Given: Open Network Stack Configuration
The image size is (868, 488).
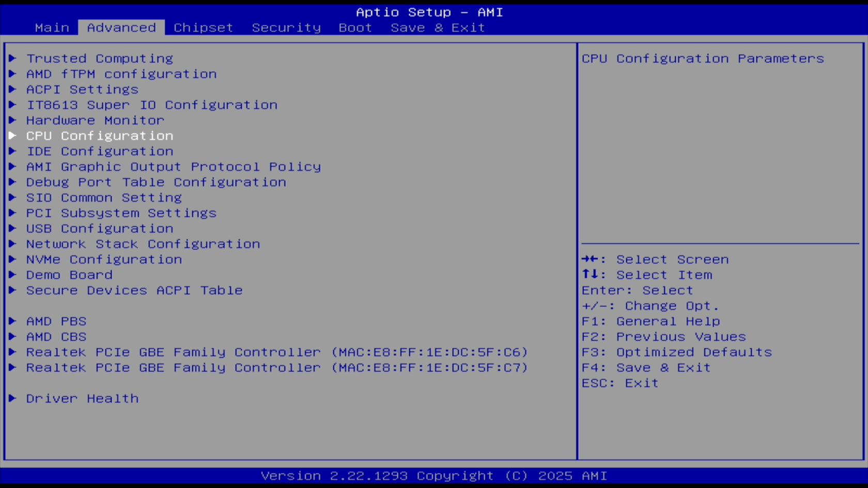Looking at the screenshot, I should tap(143, 244).
